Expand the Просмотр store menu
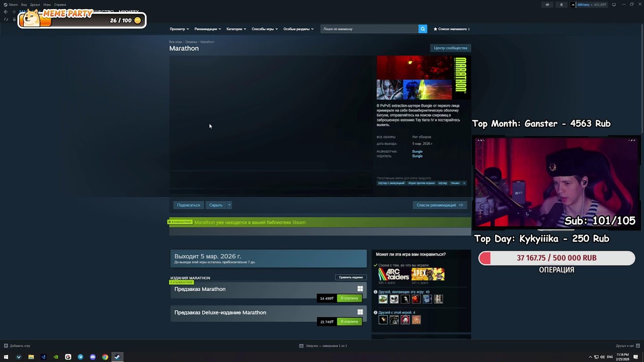Image resolution: width=644 pixels, height=362 pixels. click(179, 29)
